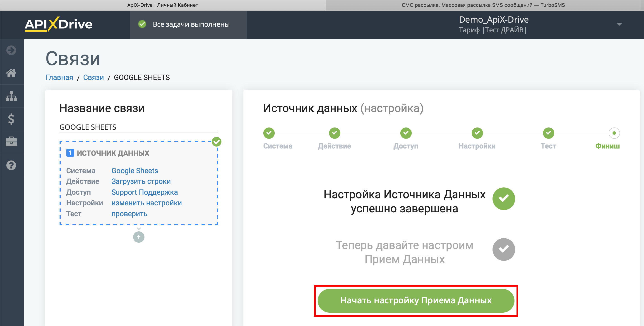Click the Доступ step label

406,146
